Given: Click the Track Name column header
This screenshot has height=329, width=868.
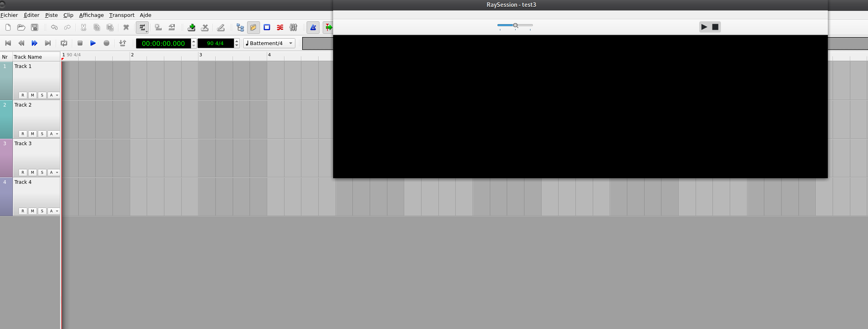Looking at the screenshot, I should 37,57.
